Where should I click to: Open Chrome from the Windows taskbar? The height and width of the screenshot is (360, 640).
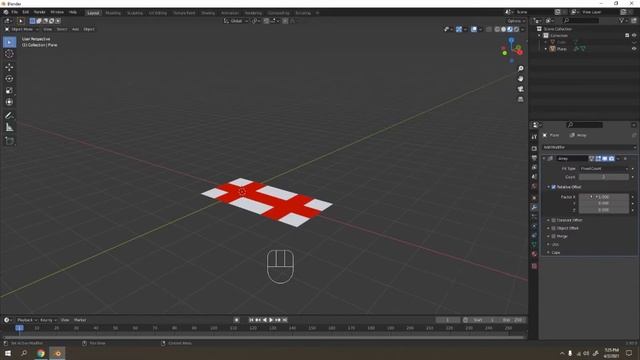pyautogui.click(x=40, y=353)
